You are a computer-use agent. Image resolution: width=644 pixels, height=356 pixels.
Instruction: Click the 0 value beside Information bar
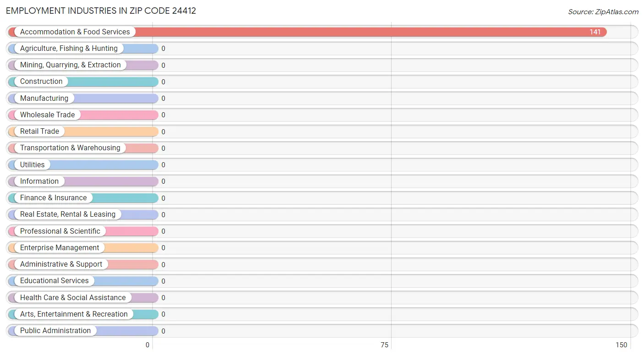pos(163,181)
